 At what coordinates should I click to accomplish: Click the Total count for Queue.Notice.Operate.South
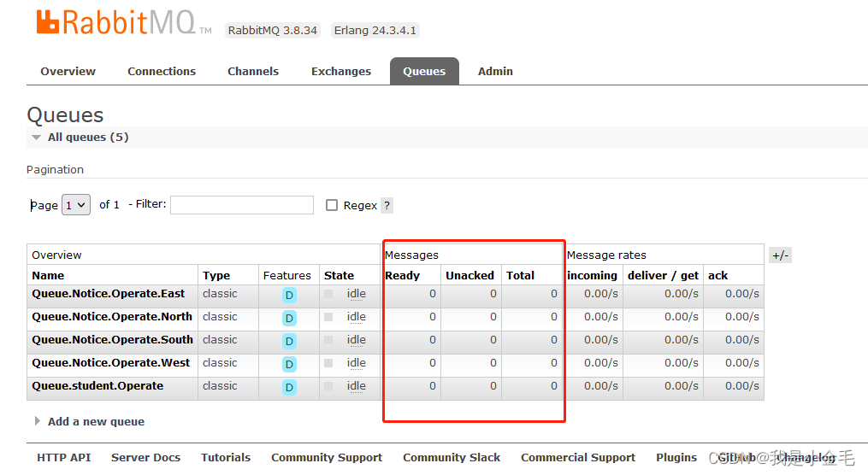(553, 340)
